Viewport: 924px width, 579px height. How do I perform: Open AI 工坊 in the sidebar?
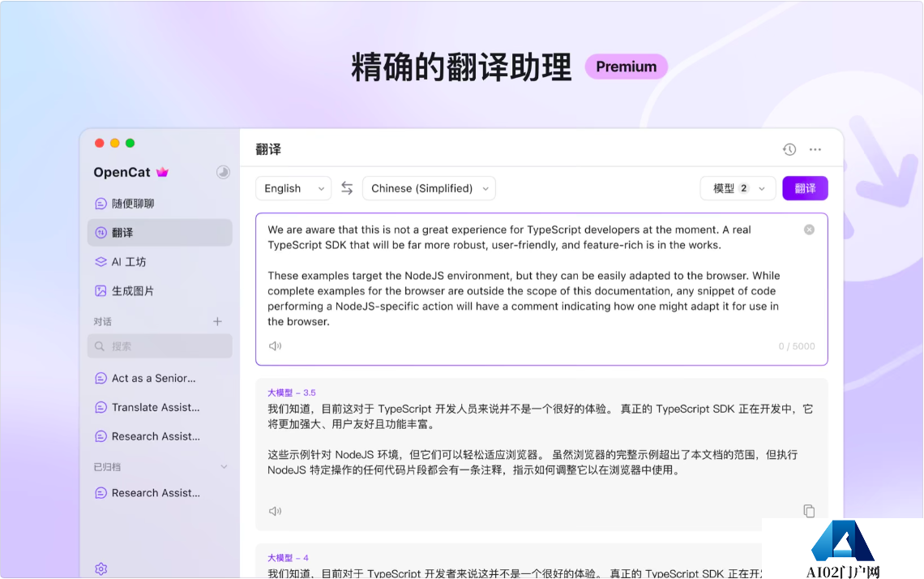[160, 262]
